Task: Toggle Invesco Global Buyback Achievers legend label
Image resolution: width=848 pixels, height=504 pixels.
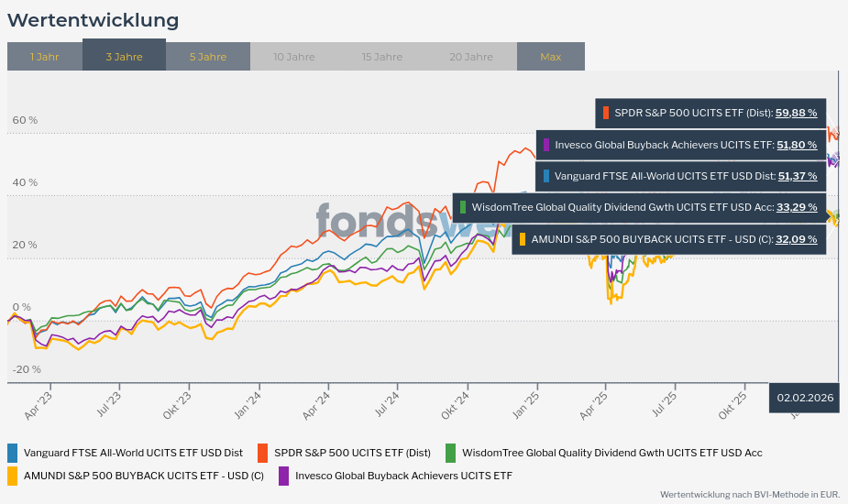Action: 403,476
